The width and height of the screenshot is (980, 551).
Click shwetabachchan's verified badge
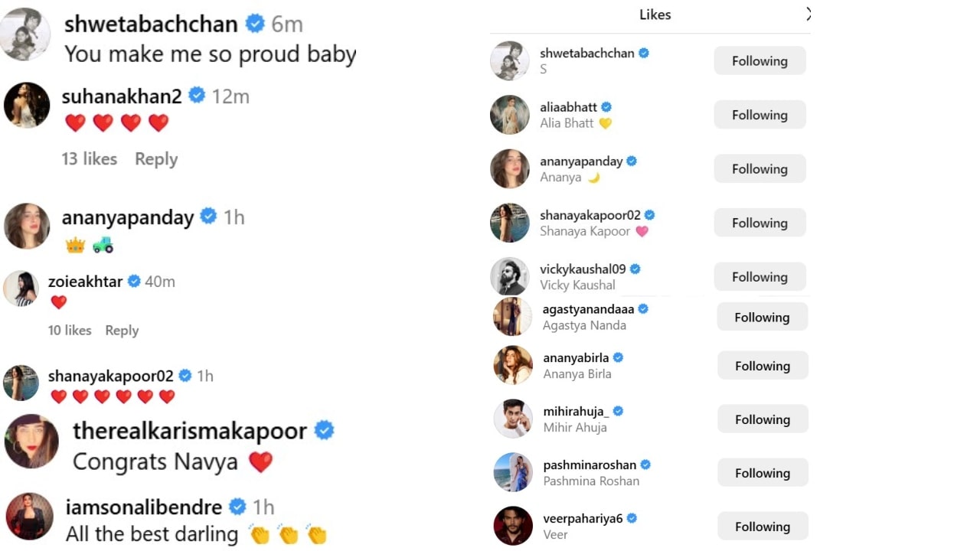coord(256,23)
